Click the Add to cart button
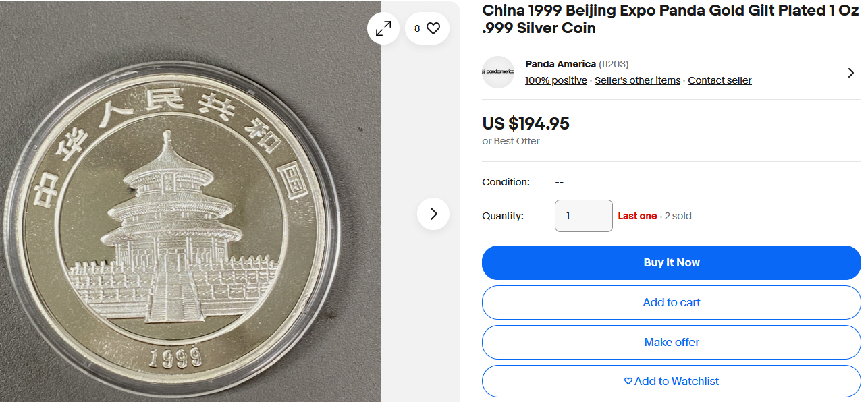868x402 pixels. [x=671, y=302]
